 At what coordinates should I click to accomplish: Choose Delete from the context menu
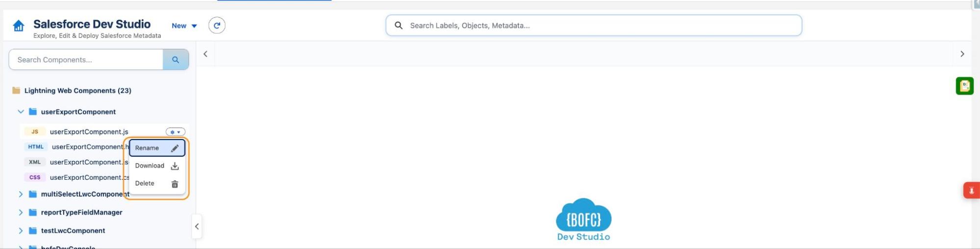click(x=157, y=184)
